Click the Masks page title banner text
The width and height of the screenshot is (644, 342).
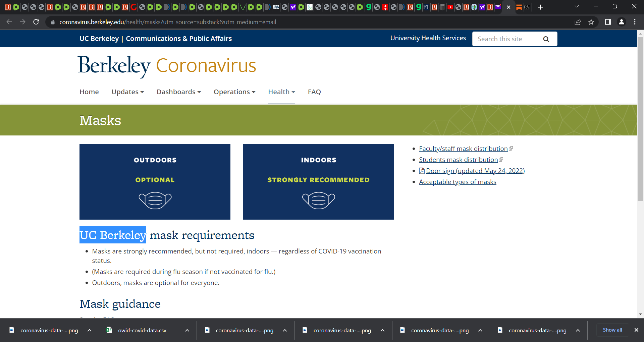(100, 120)
